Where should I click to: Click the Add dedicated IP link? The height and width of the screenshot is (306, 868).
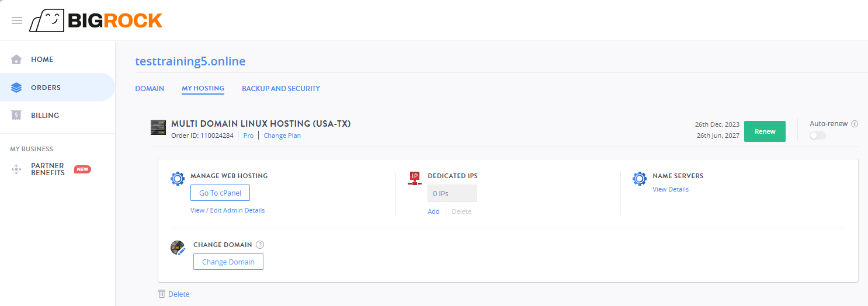coord(433,211)
